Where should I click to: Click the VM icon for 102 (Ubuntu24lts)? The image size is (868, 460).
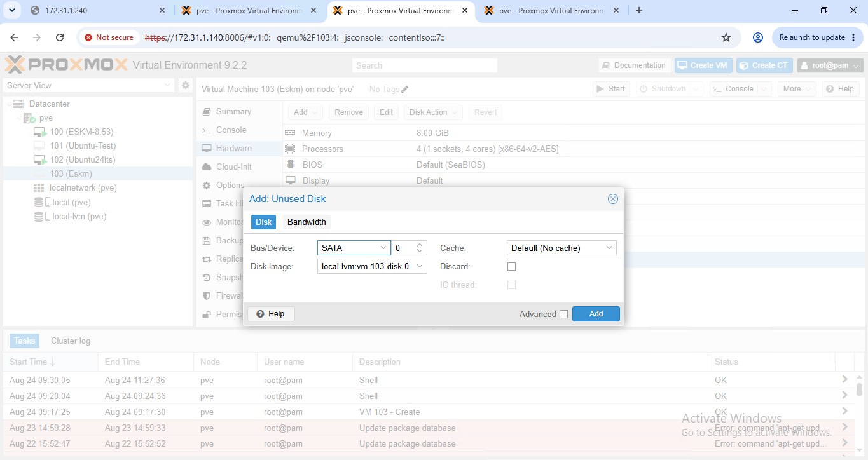[40, 160]
